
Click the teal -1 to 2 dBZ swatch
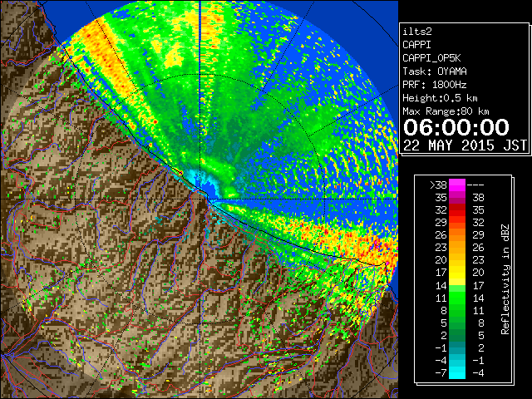(x=457, y=347)
